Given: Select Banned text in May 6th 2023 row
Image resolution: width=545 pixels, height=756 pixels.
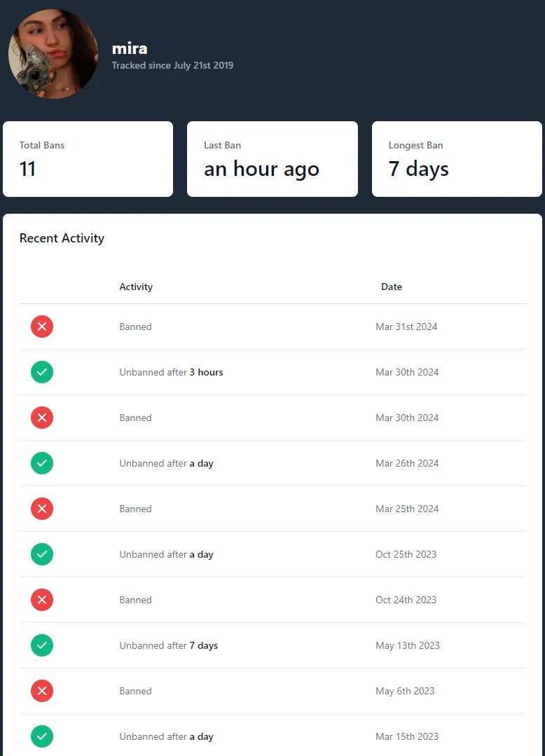Looking at the screenshot, I should (x=135, y=692).
